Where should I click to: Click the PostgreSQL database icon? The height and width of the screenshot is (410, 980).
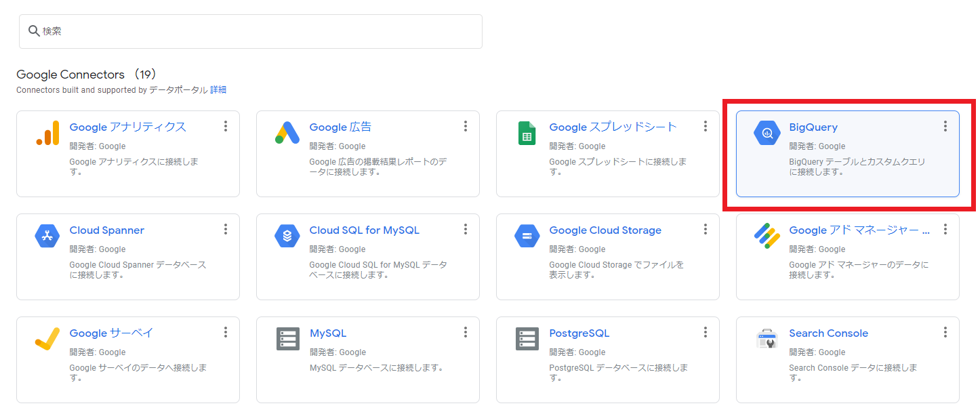[x=527, y=339]
